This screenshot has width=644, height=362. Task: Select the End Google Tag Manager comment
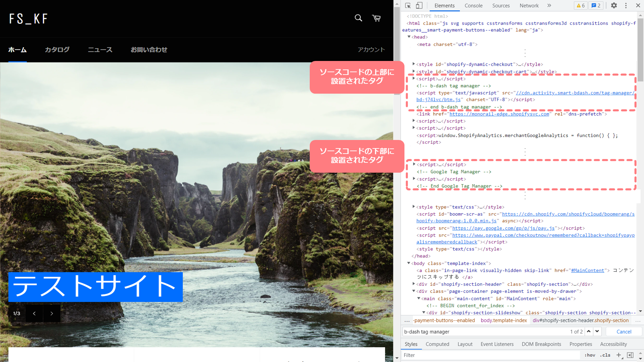(x=460, y=186)
